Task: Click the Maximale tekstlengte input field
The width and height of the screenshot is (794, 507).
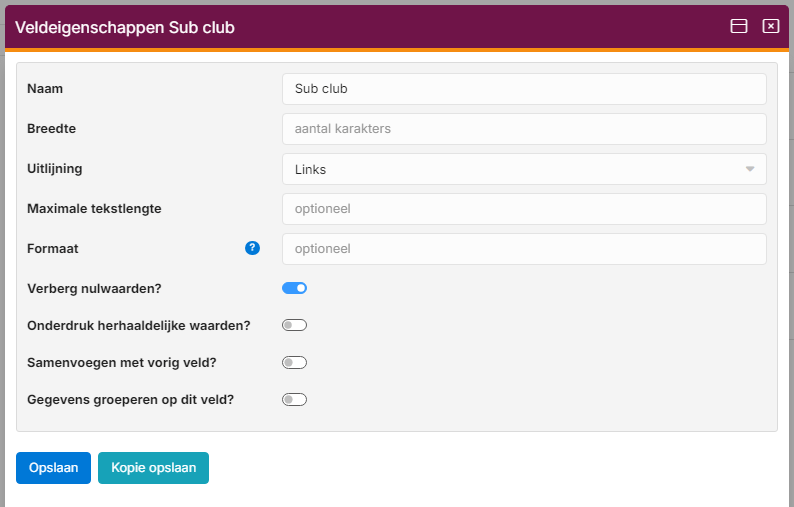Action: point(524,209)
